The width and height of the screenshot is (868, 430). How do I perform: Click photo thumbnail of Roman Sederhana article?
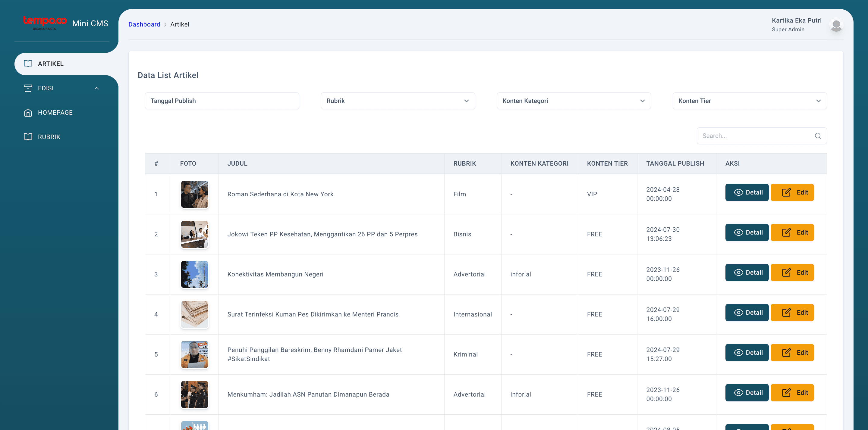194,194
